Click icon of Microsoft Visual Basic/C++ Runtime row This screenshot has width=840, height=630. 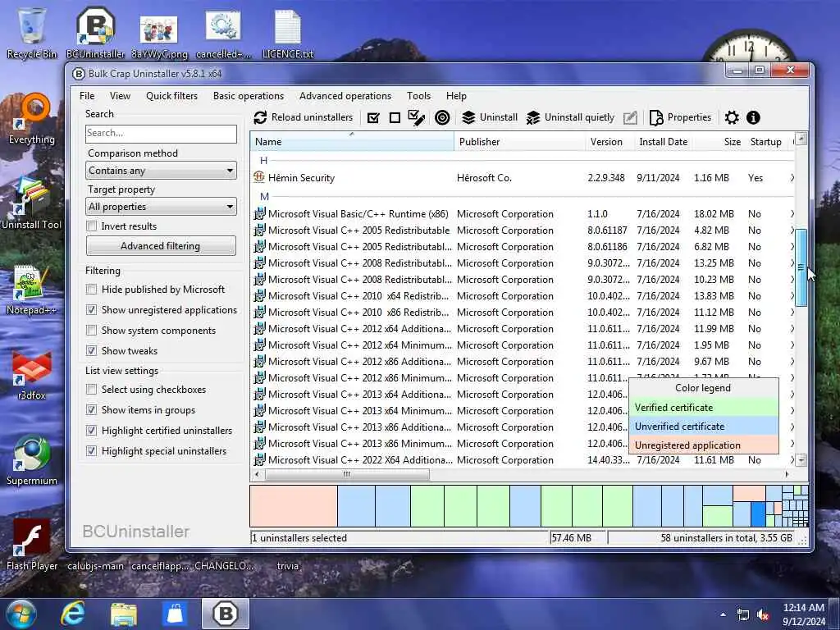pos(259,214)
